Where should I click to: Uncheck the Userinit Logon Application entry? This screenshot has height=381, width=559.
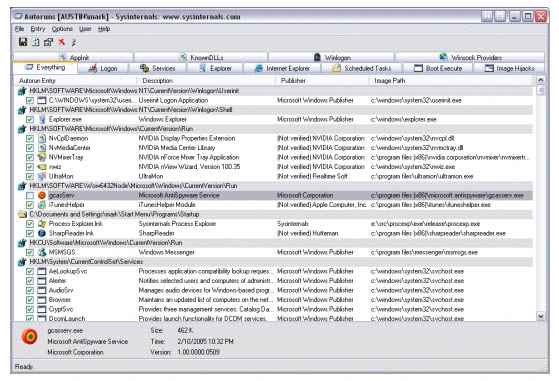[30, 101]
